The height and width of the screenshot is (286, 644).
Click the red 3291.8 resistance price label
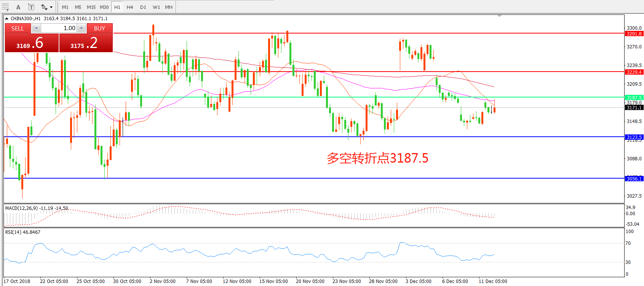634,34
